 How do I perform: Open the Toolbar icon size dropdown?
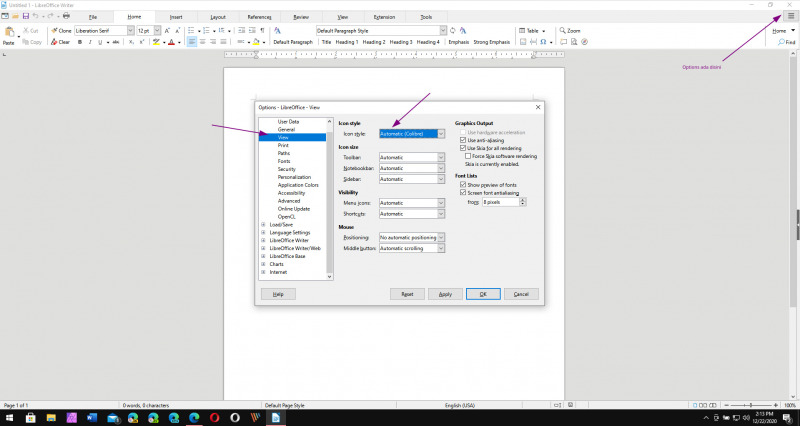tap(412, 158)
